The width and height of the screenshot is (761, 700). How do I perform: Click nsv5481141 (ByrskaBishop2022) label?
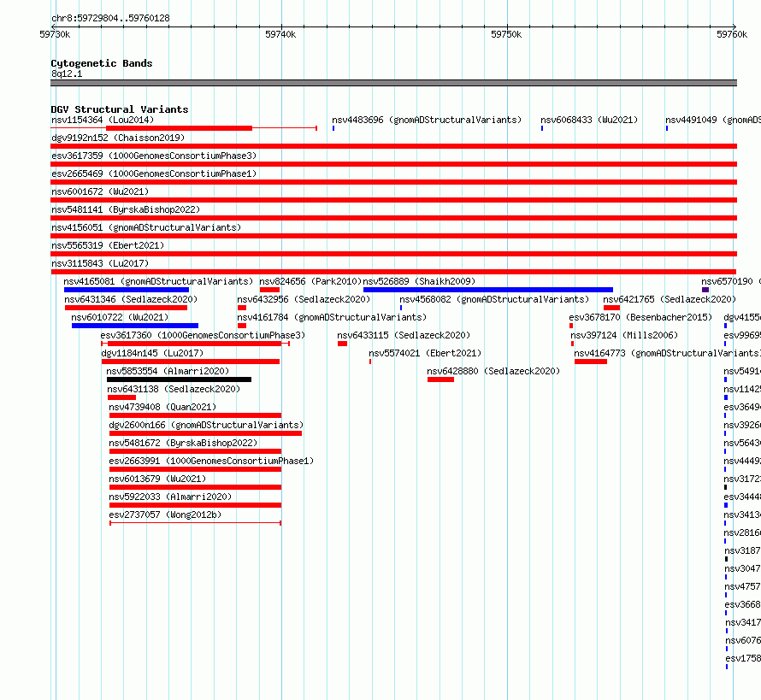126,209
